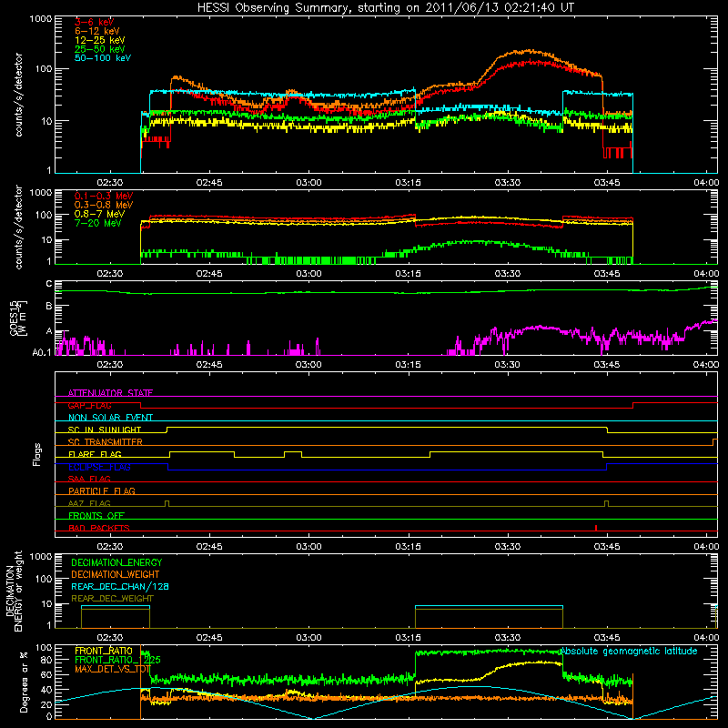Click the ATTENUATOR_STATE flag label
This screenshot has height=728, width=728.
click(x=110, y=393)
